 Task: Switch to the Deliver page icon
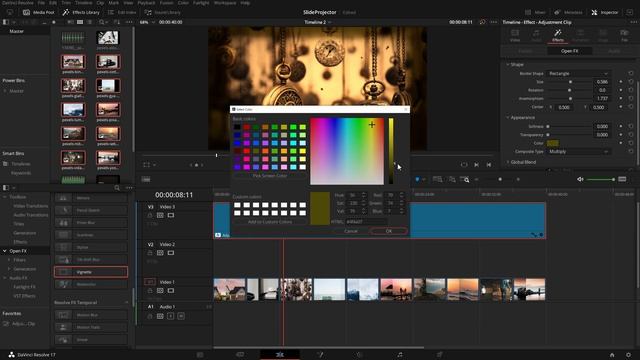tap(439, 354)
